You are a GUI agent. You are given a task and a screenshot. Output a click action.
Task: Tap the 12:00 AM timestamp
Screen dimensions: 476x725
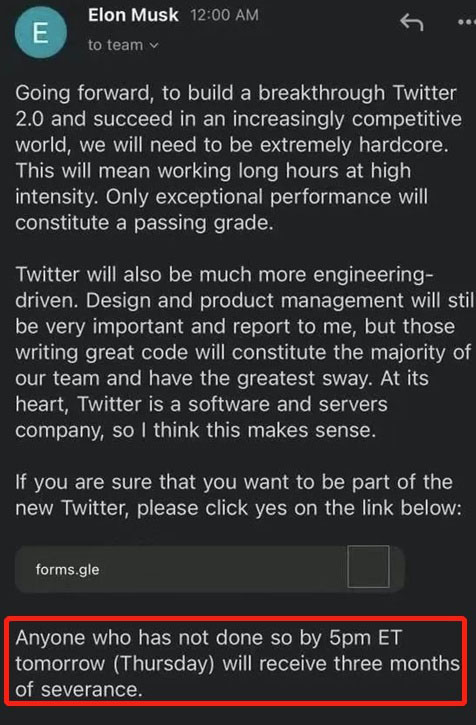tap(224, 15)
